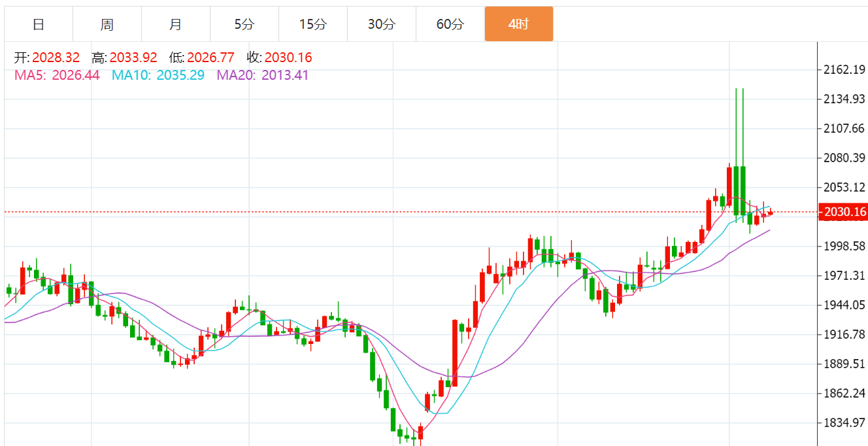Click the MA5 value 2026.44

click(76, 75)
